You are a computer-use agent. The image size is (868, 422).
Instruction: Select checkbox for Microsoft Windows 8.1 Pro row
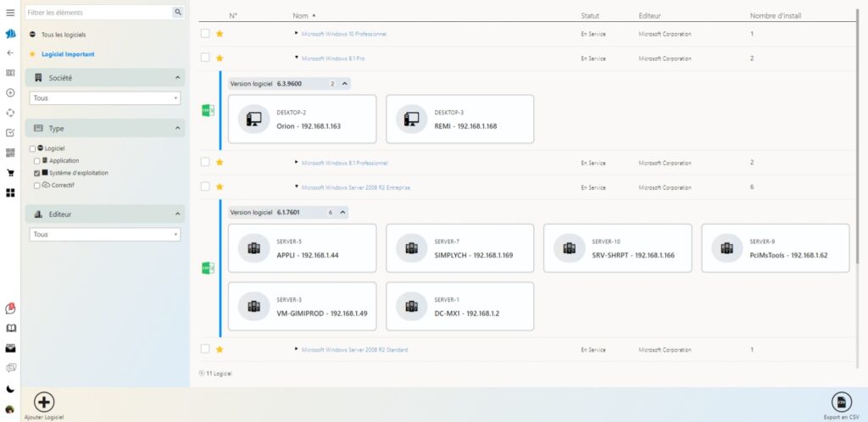205,58
